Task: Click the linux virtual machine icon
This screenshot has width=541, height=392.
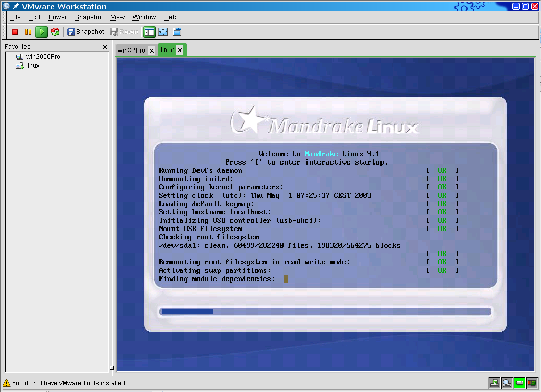Action: click(x=20, y=66)
